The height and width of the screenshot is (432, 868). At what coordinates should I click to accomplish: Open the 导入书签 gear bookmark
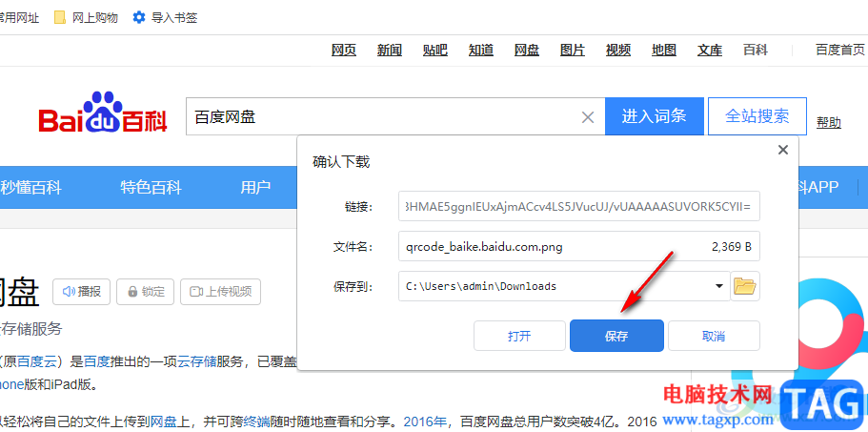coord(165,18)
